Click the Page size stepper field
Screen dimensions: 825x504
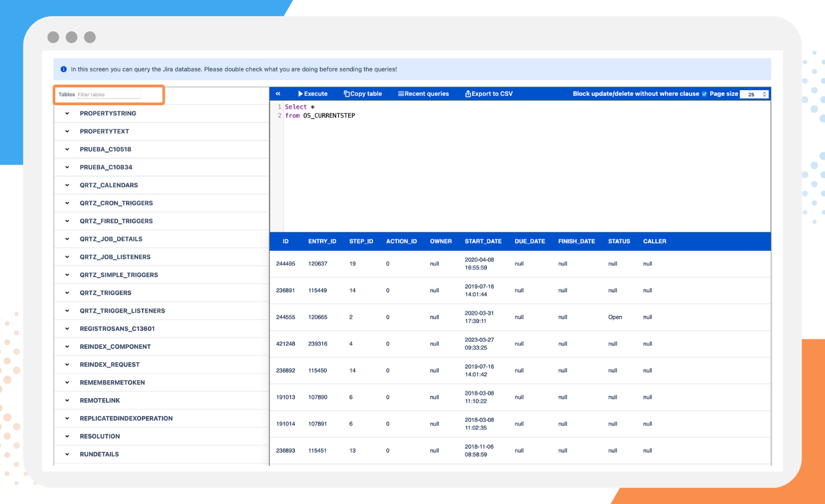[754, 94]
